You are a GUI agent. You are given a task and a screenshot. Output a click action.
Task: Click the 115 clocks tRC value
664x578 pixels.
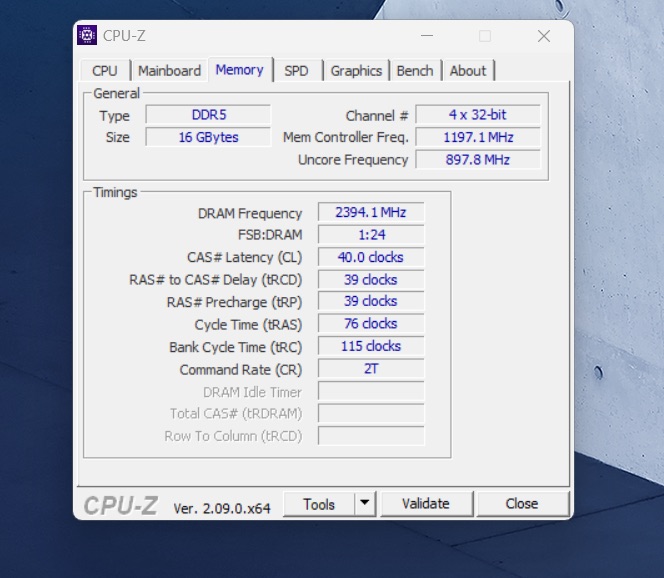tap(371, 346)
